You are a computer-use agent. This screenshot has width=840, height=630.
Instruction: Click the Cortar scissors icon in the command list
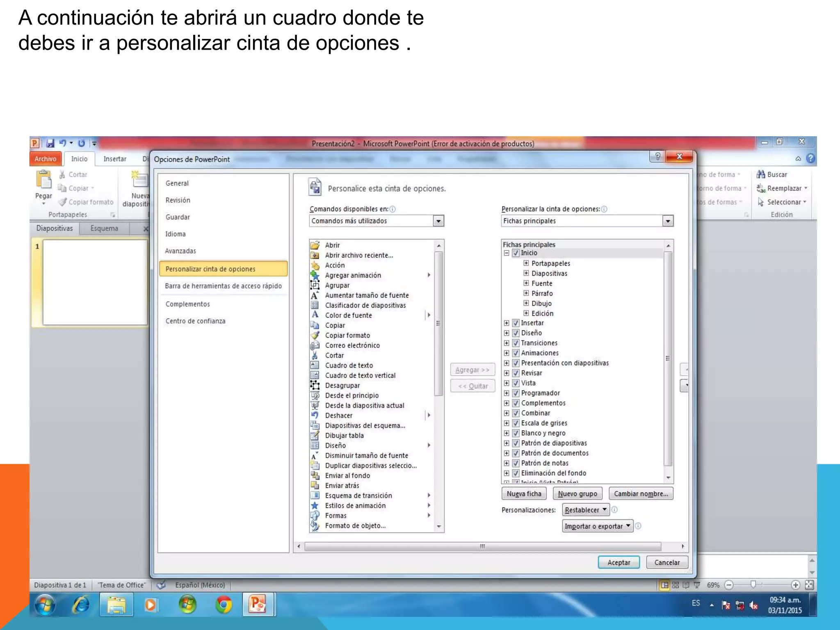tap(315, 356)
